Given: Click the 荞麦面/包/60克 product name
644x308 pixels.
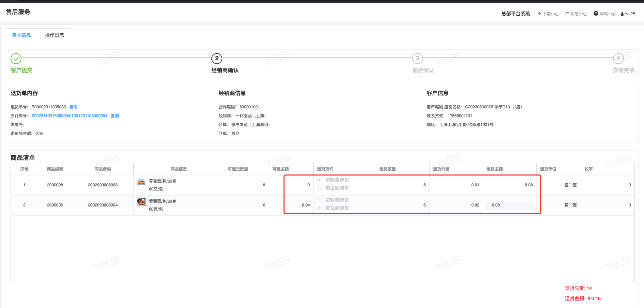Looking at the screenshot, I should pyautogui.click(x=163, y=181).
